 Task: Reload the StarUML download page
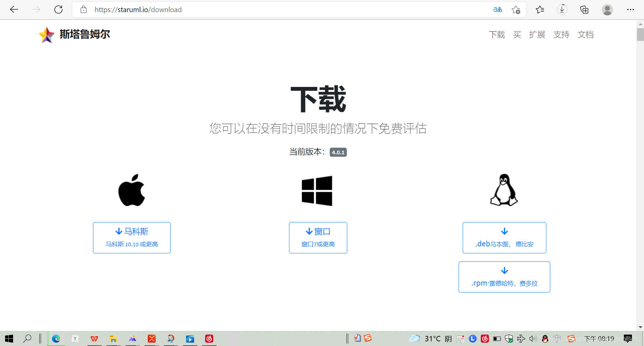[58, 10]
